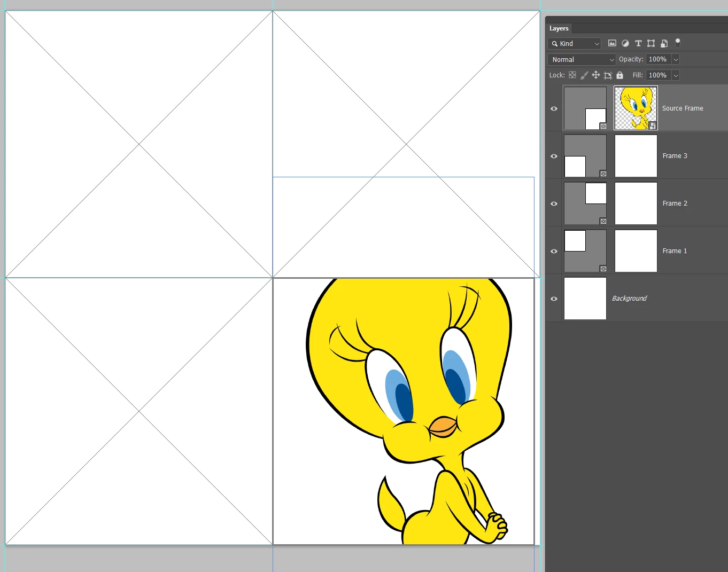Select Source Frame's Tweety content thumbnail

coord(636,108)
